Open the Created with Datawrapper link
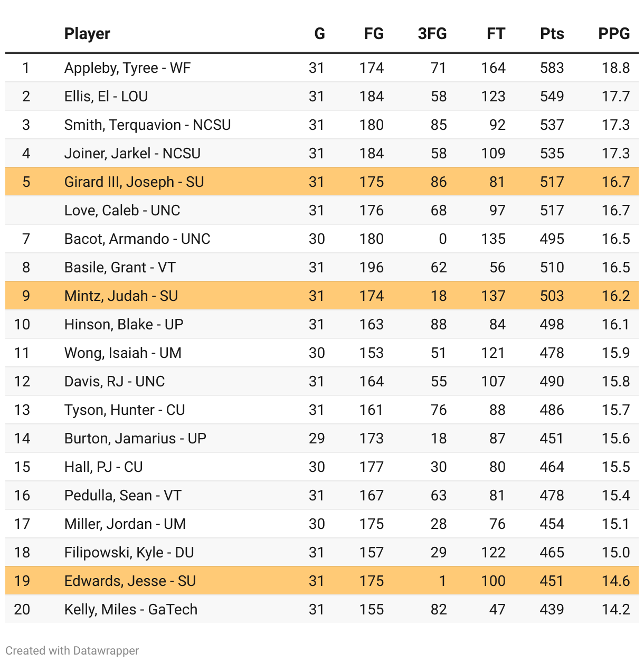Screen dimensions: 644x663 pyautogui.click(x=72, y=650)
